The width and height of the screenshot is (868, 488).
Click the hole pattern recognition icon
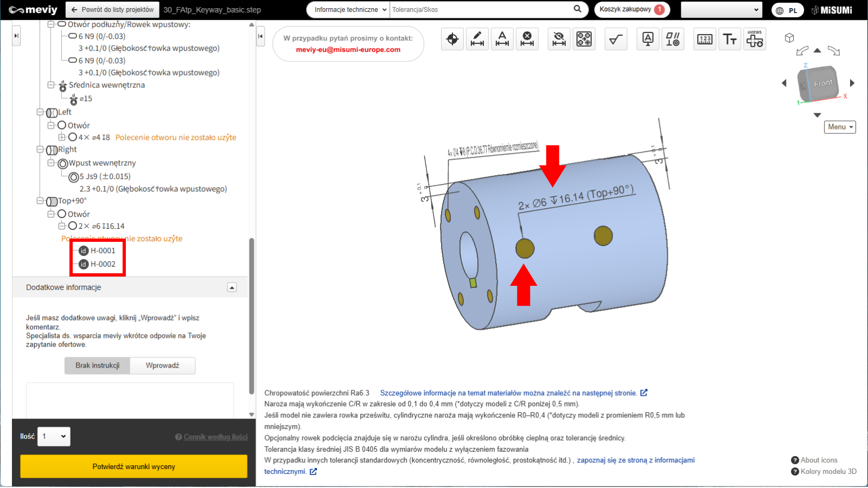pyautogui.click(x=584, y=39)
